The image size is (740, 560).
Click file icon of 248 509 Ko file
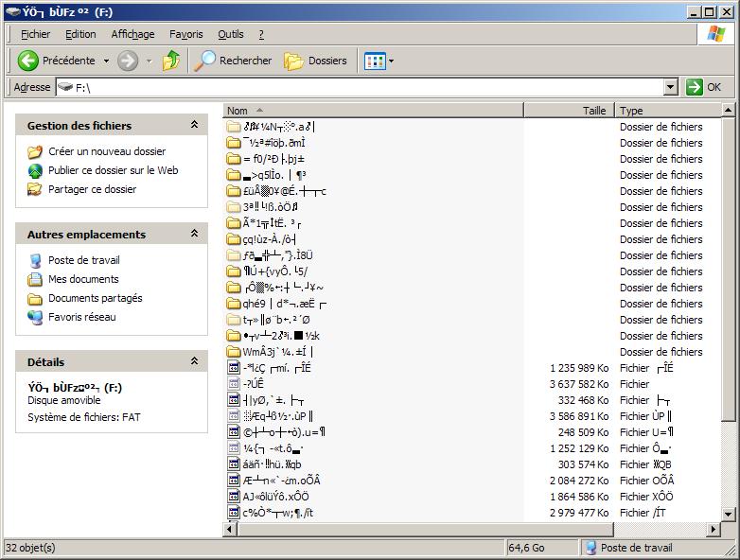point(234,431)
